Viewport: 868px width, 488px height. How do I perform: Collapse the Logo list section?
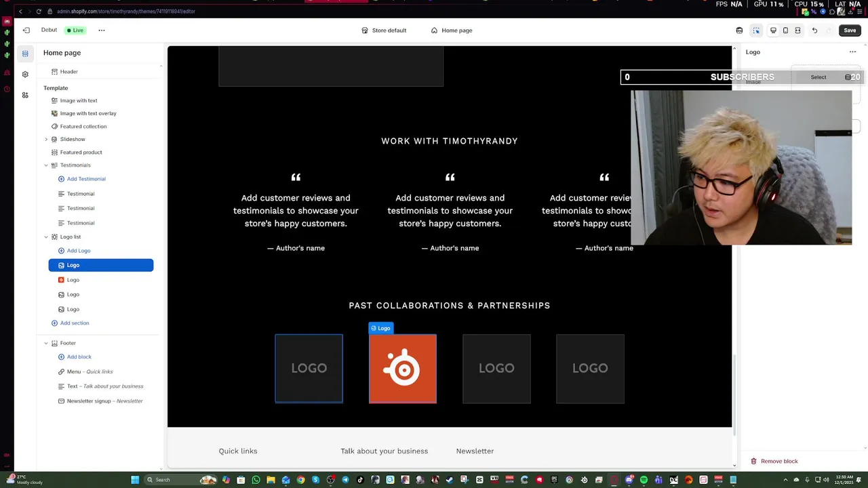(x=46, y=237)
